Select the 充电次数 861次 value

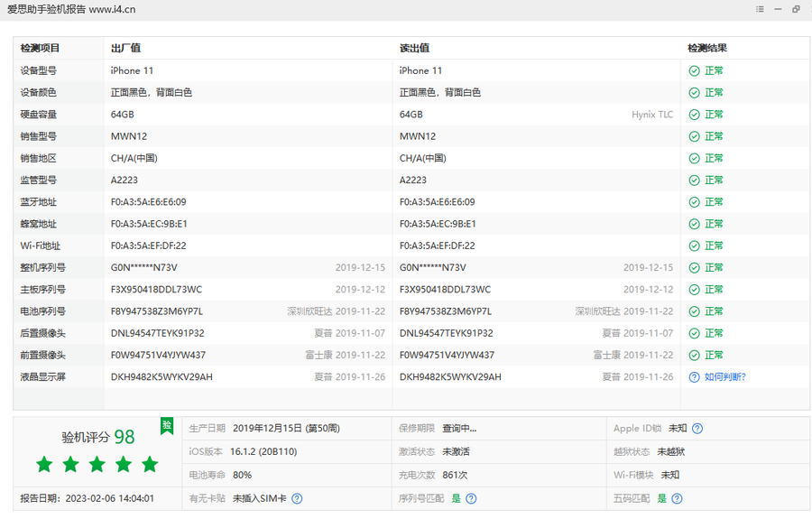click(455, 475)
